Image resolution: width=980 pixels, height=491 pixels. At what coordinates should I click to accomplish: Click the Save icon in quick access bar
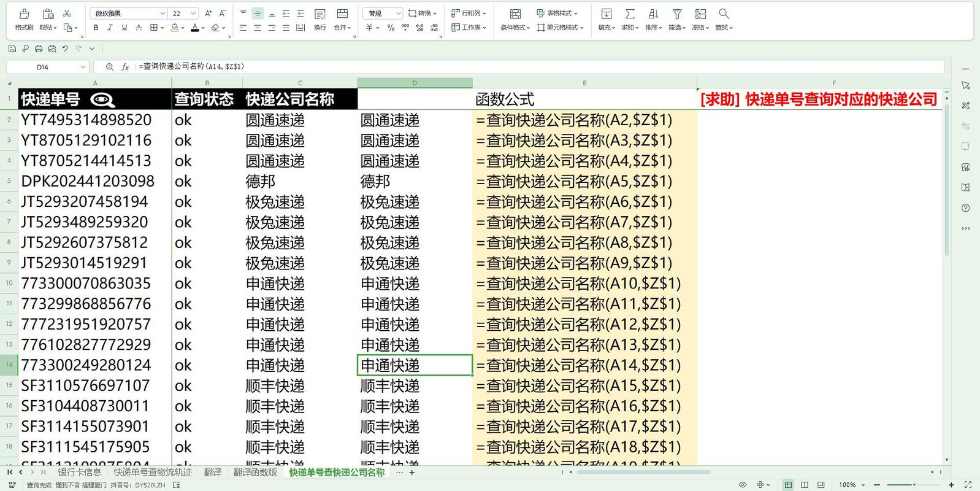click(12, 48)
